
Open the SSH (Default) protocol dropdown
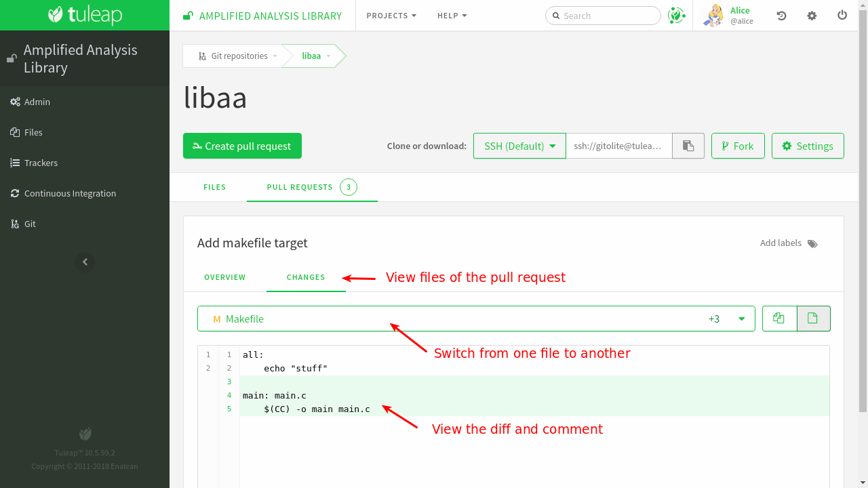(519, 146)
